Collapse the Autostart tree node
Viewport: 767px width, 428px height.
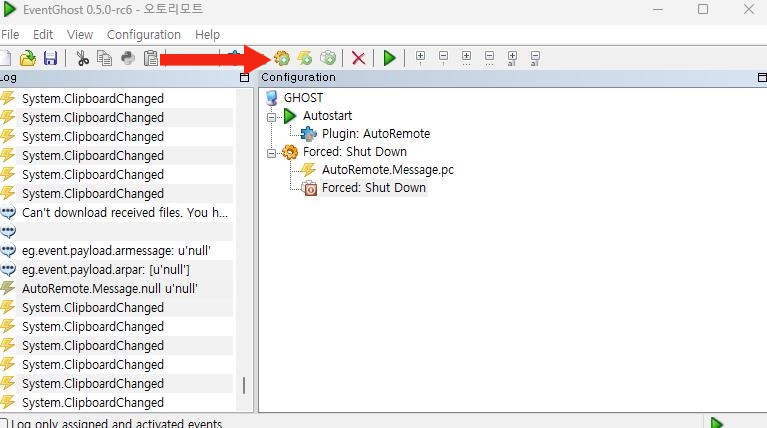click(271, 116)
